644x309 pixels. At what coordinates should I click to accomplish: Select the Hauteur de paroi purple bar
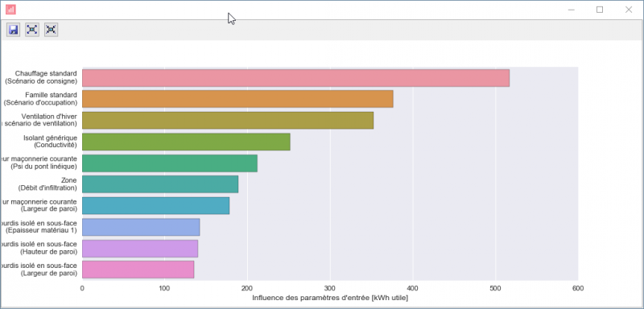click(x=140, y=249)
